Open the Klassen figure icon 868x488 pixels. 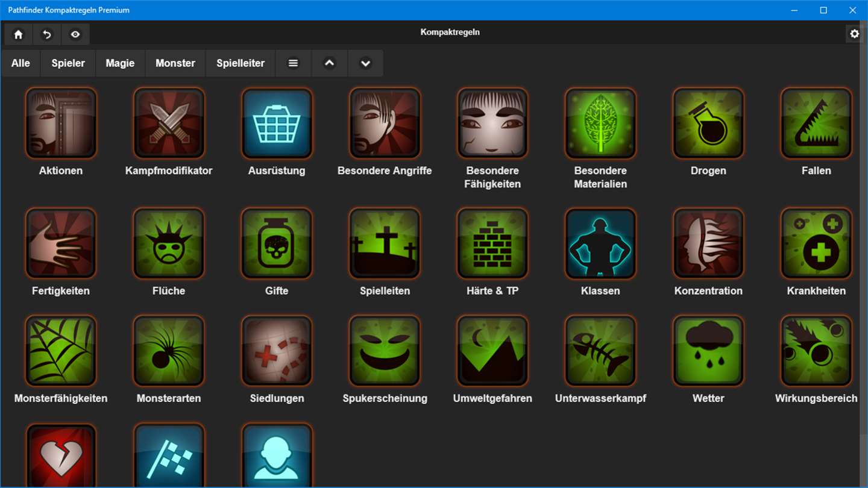pyautogui.click(x=600, y=243)
